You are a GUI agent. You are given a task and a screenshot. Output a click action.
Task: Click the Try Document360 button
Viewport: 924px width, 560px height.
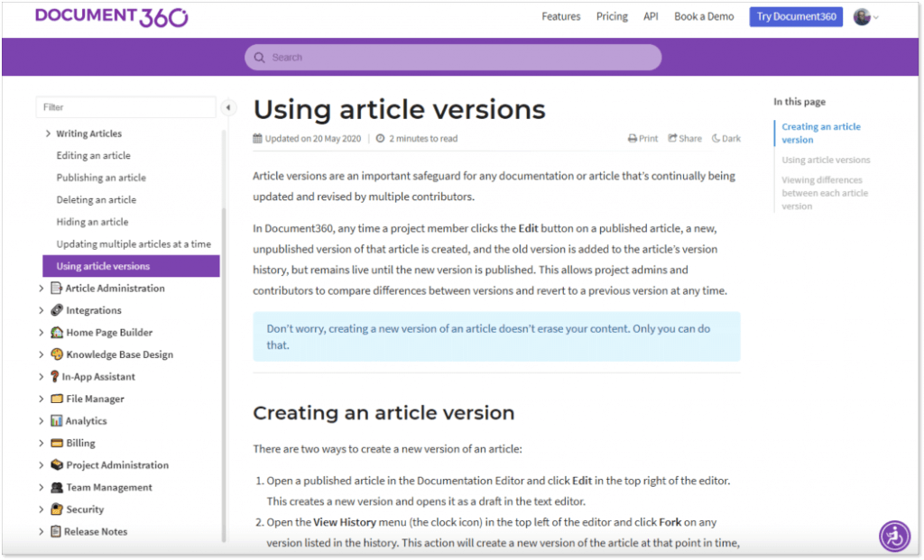coord(795,15)
